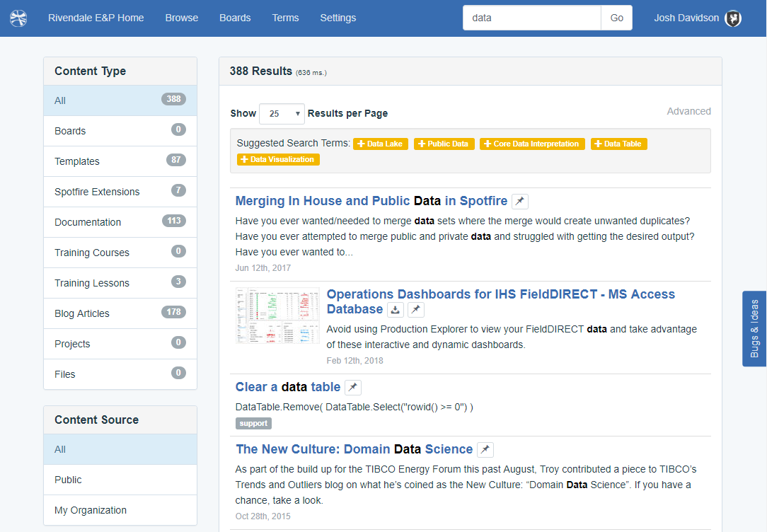Click the DataTable.Remove code snippet text
Image resolution: width=767 pixels, height=532 pixels.
point(354,407)
